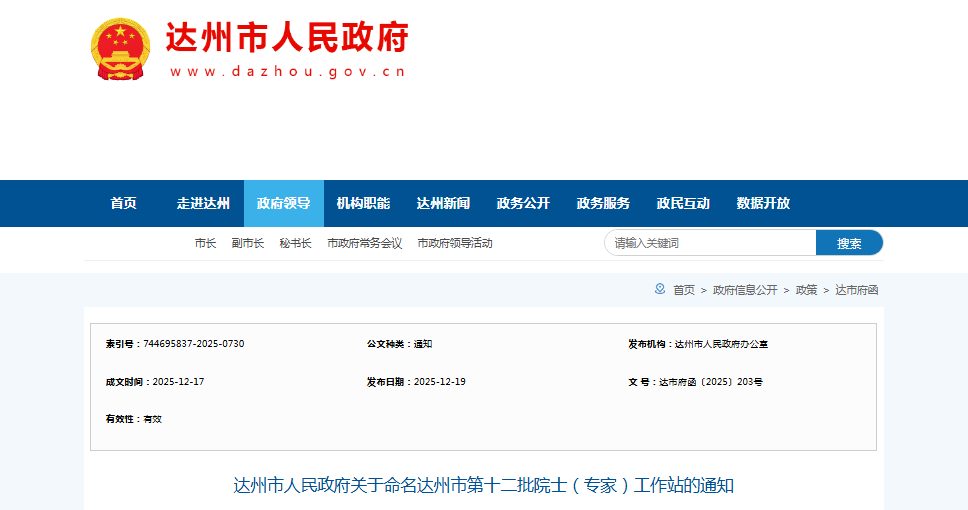
Task: Click 发布日期 date 2025-12-19
Action: coord(440,382)
